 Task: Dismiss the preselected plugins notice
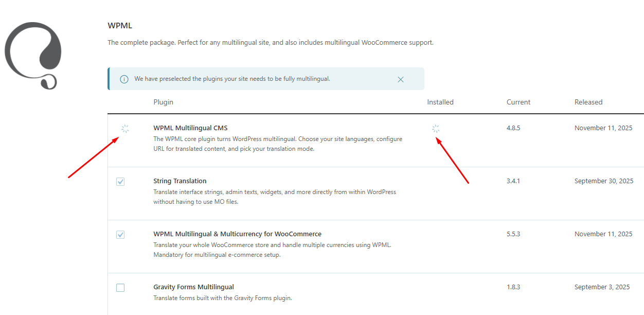[x=401, y=79]
